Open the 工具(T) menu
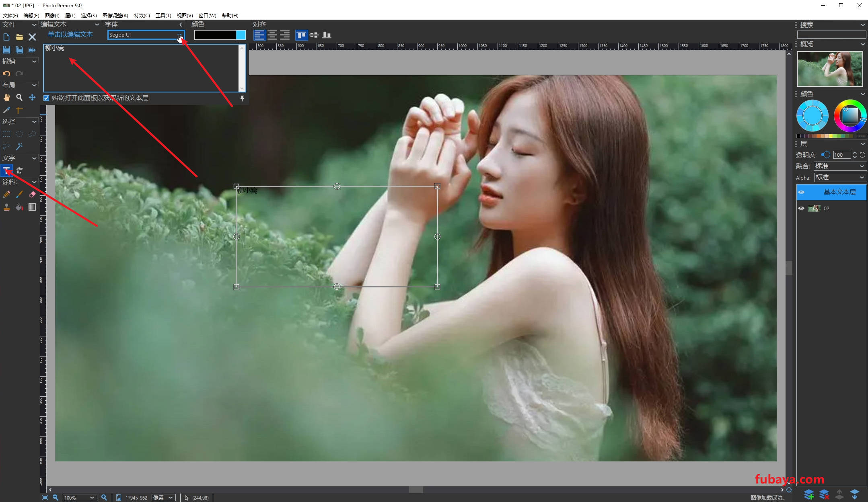 point(163,15)
